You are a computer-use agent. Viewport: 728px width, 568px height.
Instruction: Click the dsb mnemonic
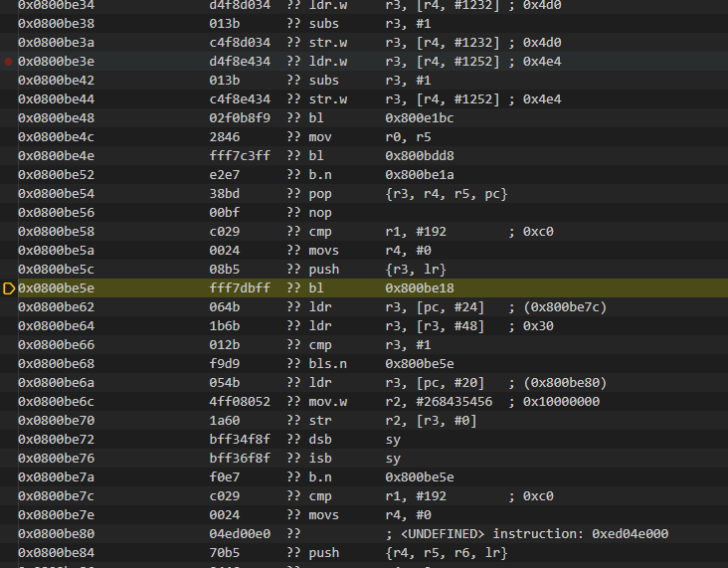[x=320, y=440]
